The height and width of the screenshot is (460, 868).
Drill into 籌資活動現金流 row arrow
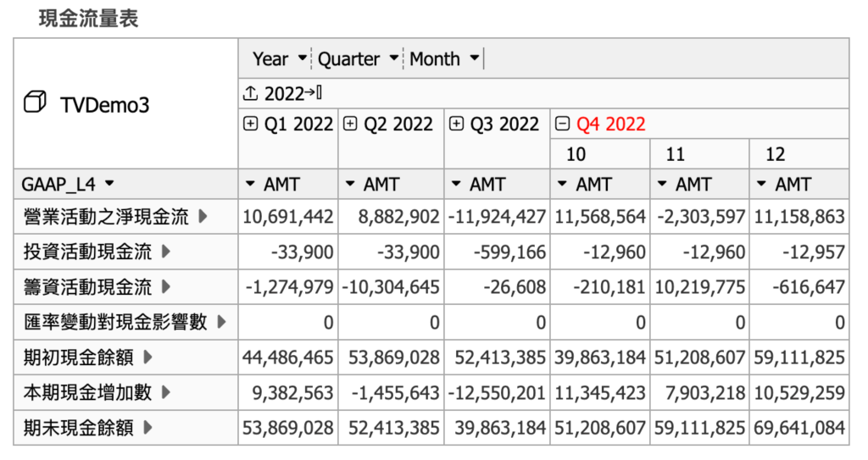(x=166, y=287)
